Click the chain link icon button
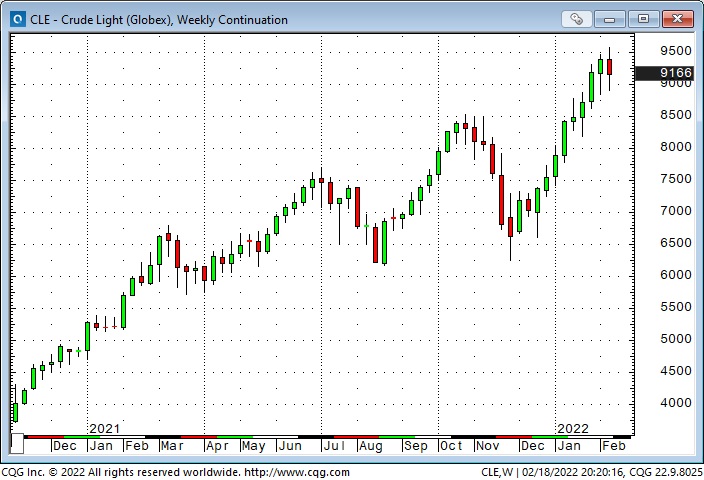This screenshot has height=480, width=704. pos(576,19)
